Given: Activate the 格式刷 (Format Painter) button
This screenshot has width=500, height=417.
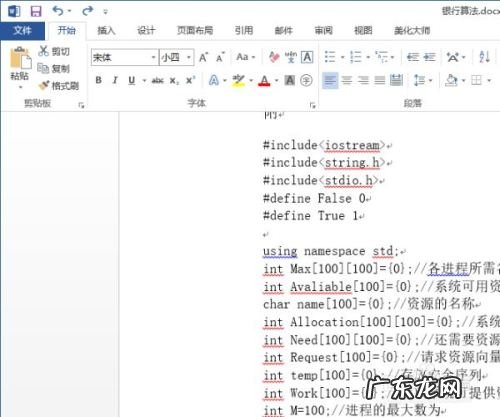Looking at the screenshot, I should pos(59,86).
